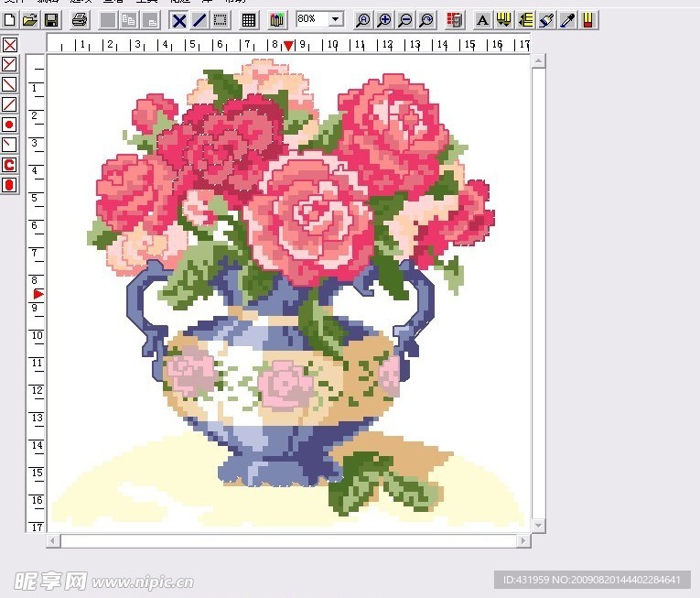Select the red letter C stitch tool
700x598 pixels.
pyautogui.click(x=9, y=165)
